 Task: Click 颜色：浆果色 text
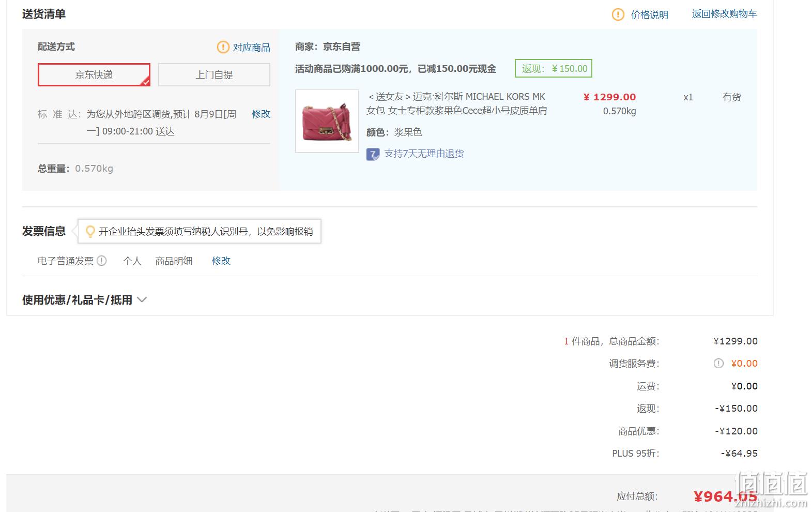394,132
